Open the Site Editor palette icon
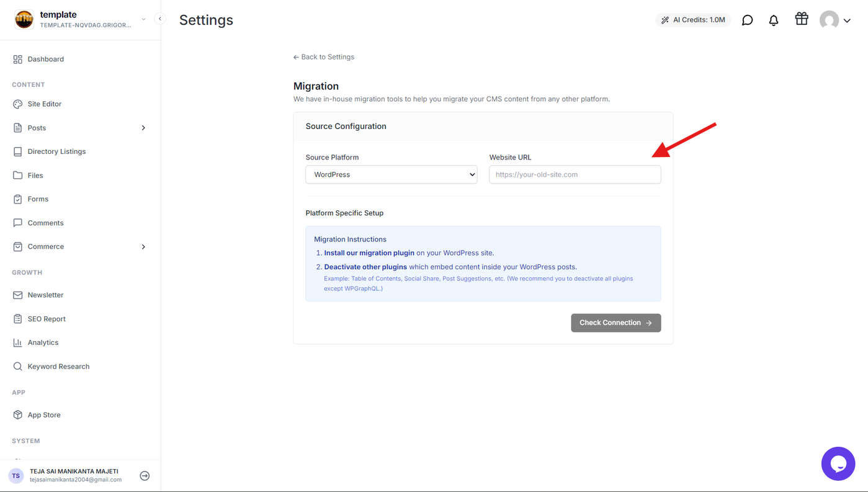The image size is (868, 492). [17, 104]
